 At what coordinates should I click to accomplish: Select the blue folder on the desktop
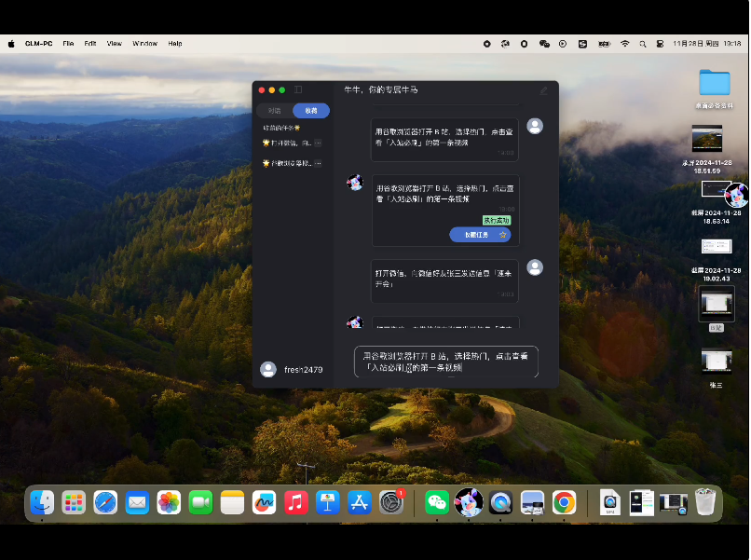click(714, 83)
